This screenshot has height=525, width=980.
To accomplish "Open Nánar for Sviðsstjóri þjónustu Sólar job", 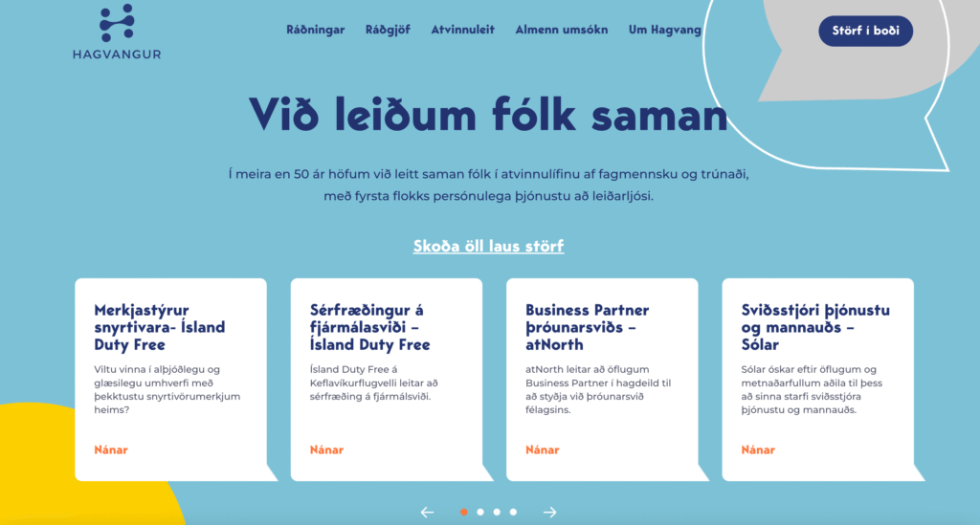I will [x=758, y=450].
